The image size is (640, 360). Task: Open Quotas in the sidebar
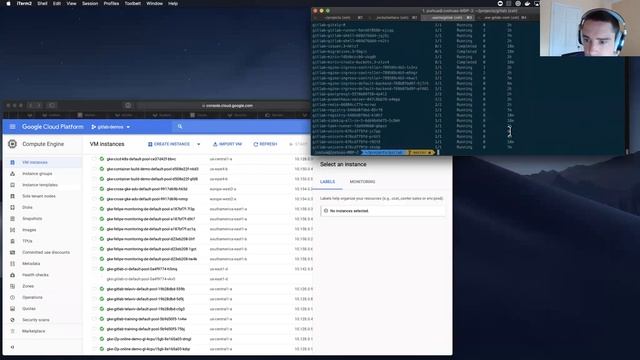tap(29, 309)
